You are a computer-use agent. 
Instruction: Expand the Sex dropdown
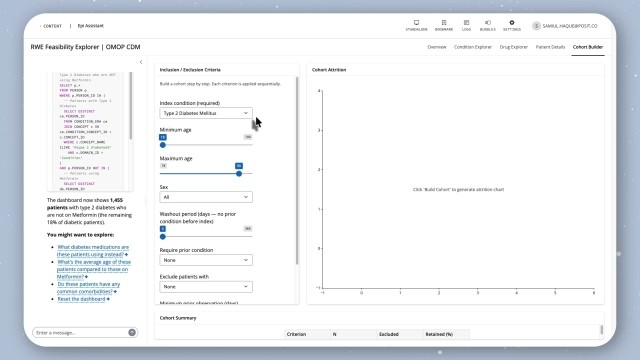[206, 197]
